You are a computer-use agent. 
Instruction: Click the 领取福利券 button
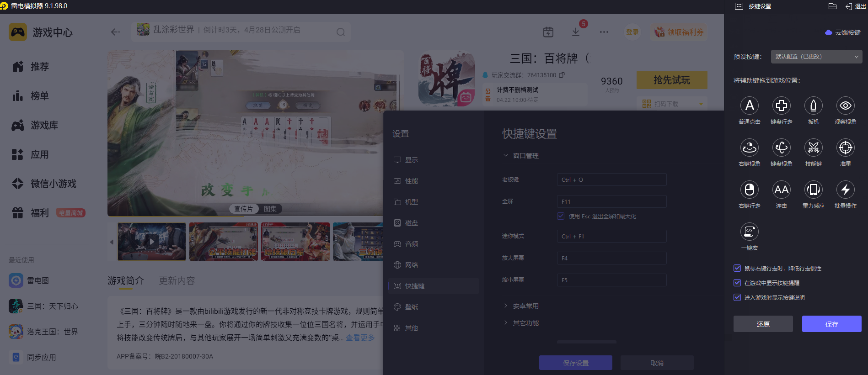tap(679, 32)
